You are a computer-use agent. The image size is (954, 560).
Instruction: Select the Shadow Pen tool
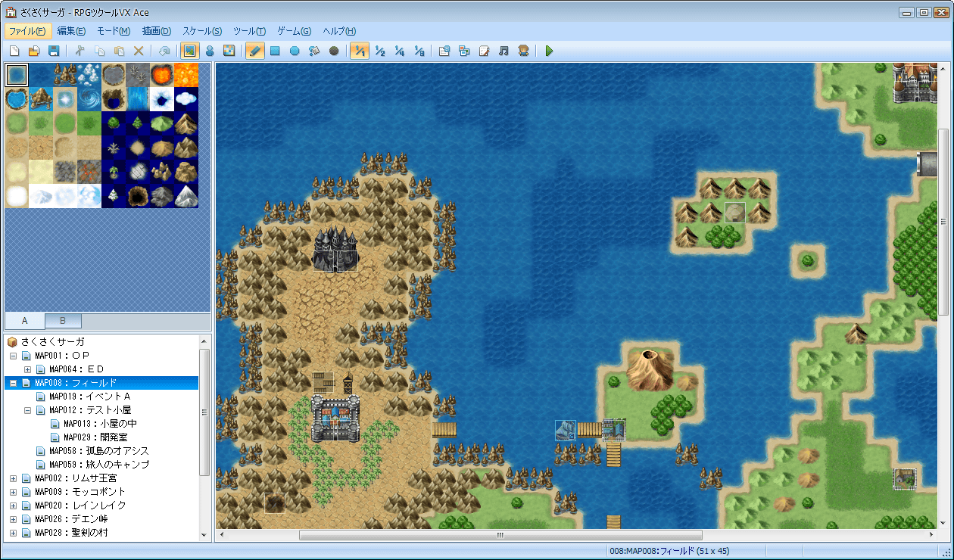(x=334, y=51)
